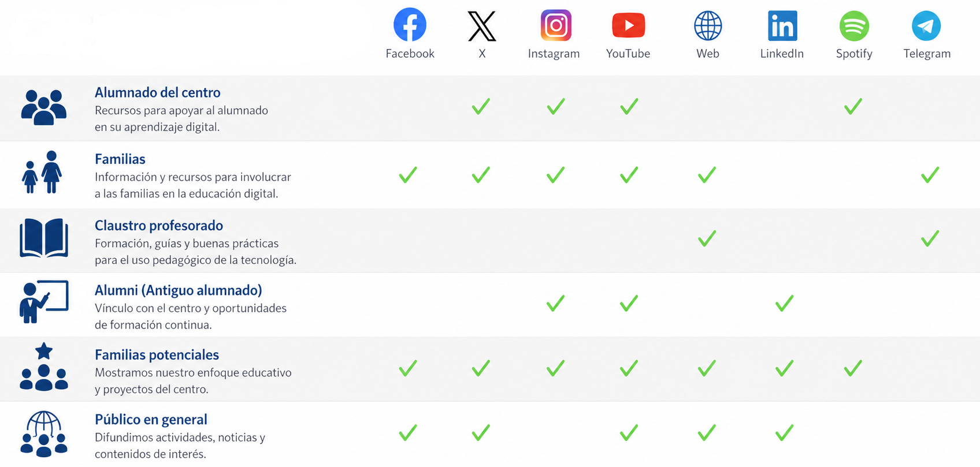Click the YouTube play icon

pos(628,25)
